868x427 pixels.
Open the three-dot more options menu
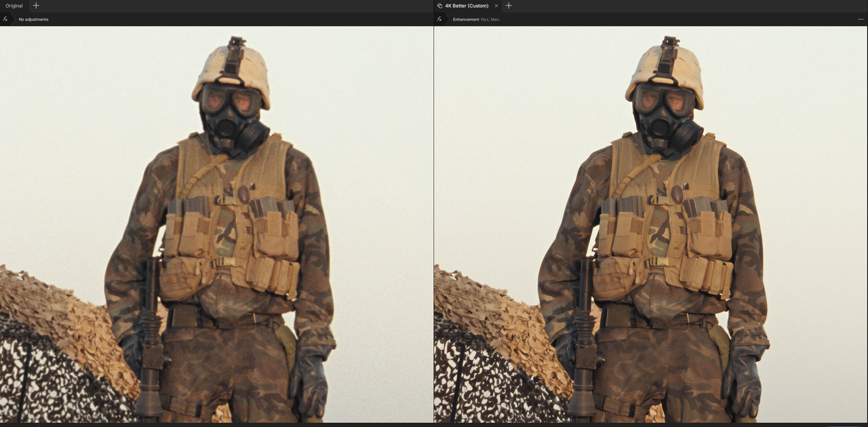click(x=861, y=19)
